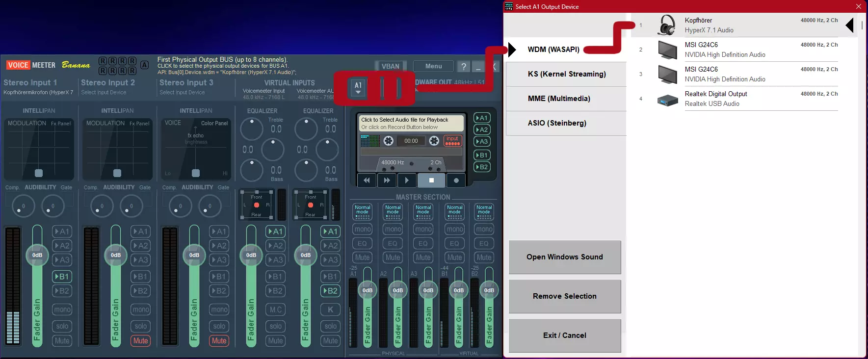Viewport: 868px width, 359px height.
Task: Minimize the Voicemeeter Banana window
Action: (x=479, y=66)
